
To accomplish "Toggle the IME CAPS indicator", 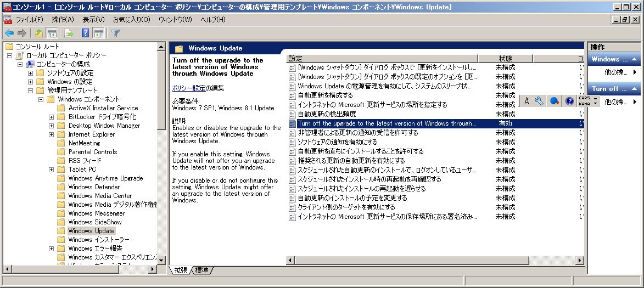I will 584,98.
